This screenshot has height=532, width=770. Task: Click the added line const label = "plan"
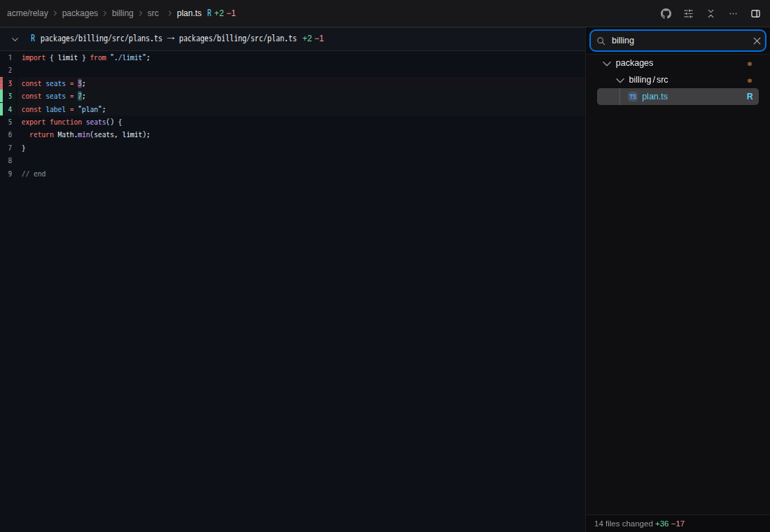293,109
